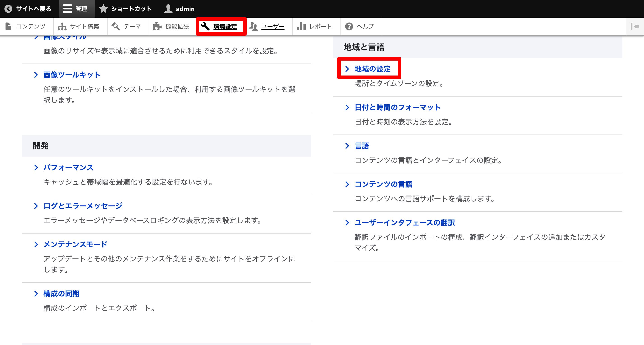Click the テーマ paintbrush icon
This screenshot has height=345, width=644.
click(x=116, y=26)
